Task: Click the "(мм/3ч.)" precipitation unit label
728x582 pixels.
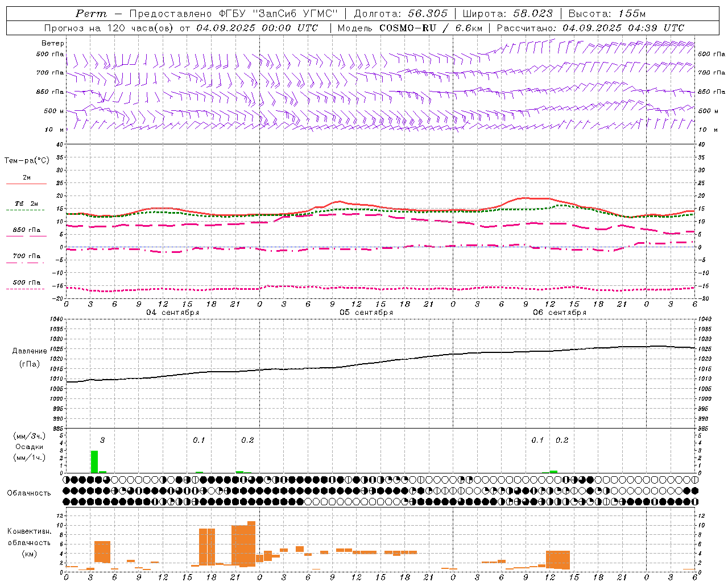Action: click(x=30, y=436)
